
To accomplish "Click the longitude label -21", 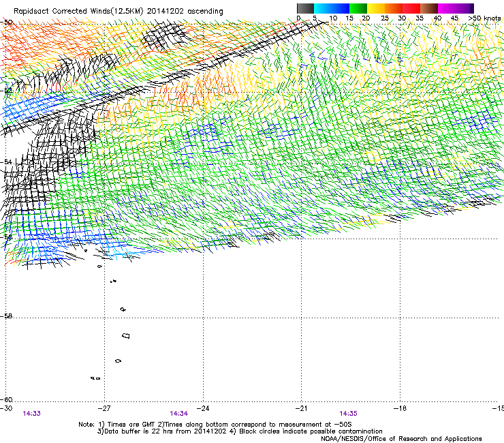I will point(301,408).
